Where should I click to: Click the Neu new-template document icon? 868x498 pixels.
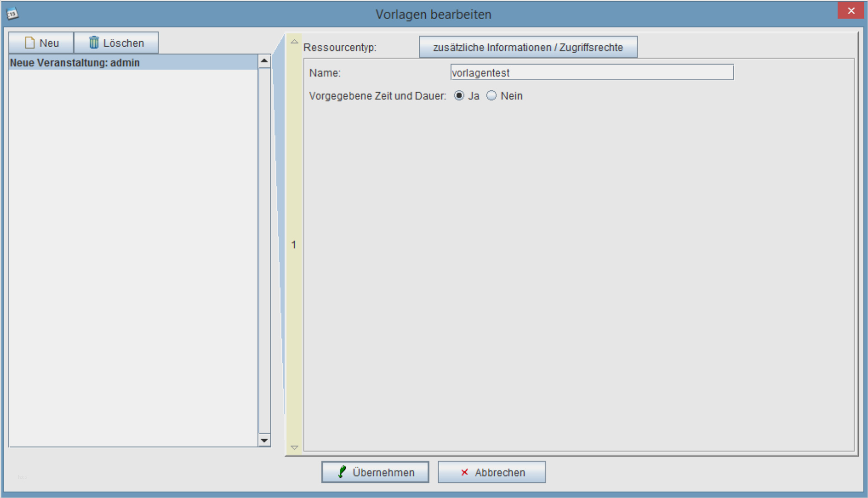click(30, 43)
